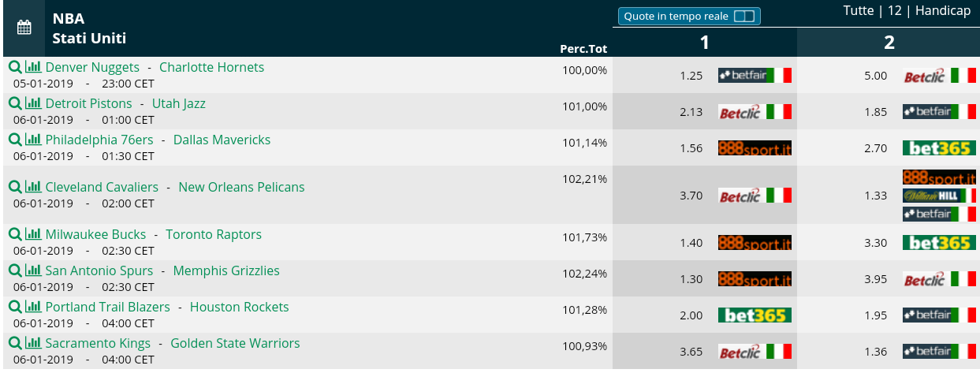Select the Tutte filter tab
The image size is (980, 373).
click(x=858, y=10)
